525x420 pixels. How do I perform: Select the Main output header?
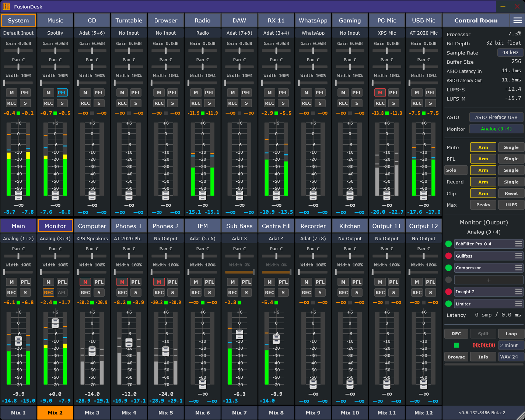(x=18, y=226)
